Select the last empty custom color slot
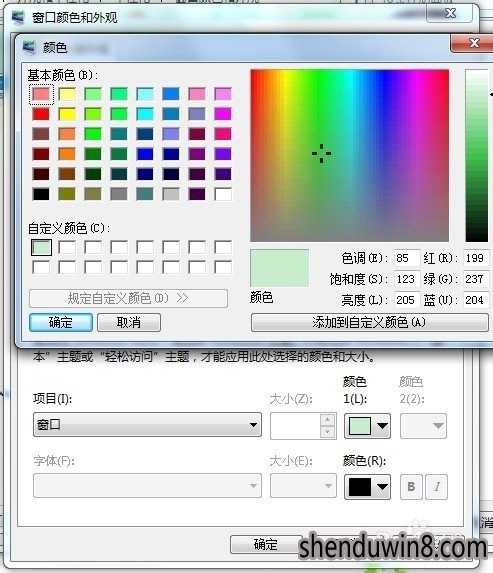This screenshot has width=493, height=573. [223, 267]
